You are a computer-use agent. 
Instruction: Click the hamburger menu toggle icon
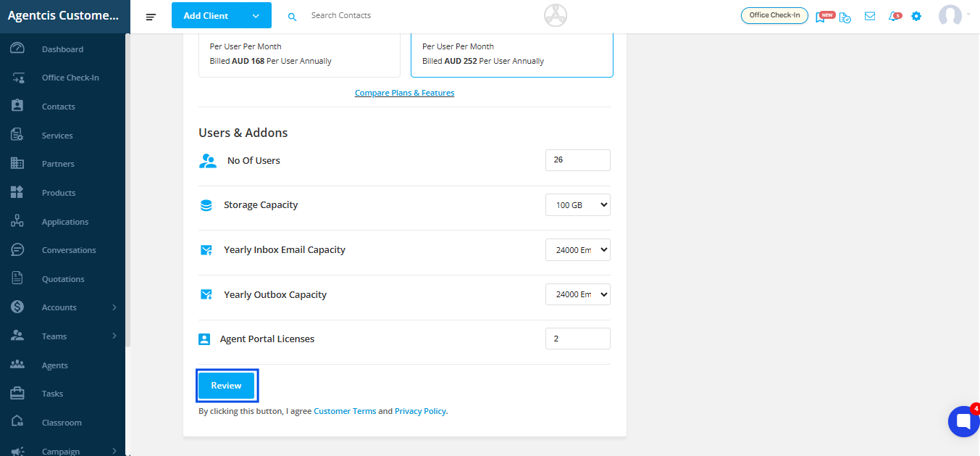point(151,16)
